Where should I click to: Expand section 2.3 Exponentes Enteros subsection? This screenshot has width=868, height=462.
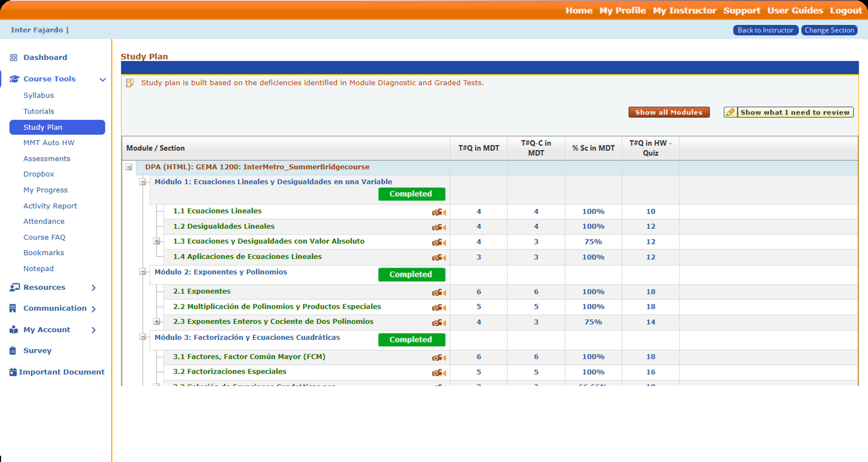coord(157,322)
